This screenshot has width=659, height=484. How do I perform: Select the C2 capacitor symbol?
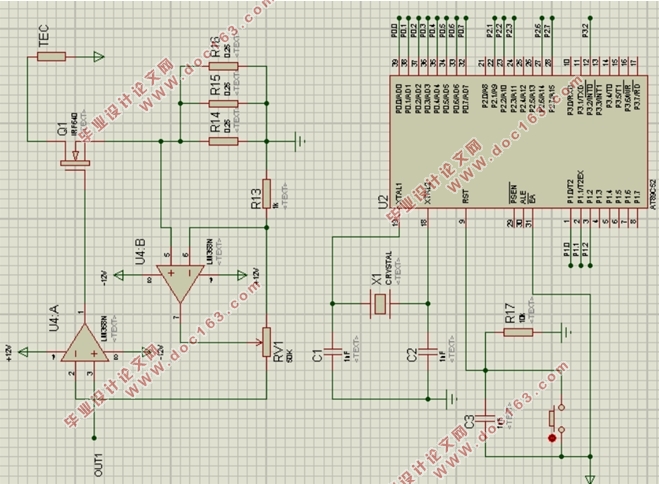[429, 352]
